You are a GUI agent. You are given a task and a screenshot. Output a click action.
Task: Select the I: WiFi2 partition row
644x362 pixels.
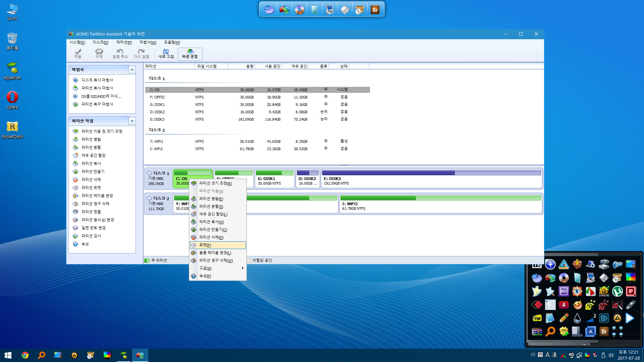(257, 149)
